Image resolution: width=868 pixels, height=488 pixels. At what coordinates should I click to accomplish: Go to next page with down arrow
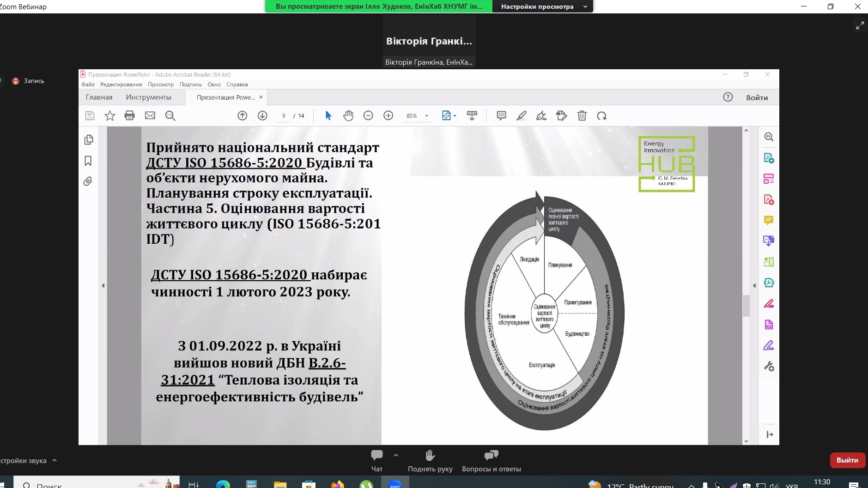(262, 115)
